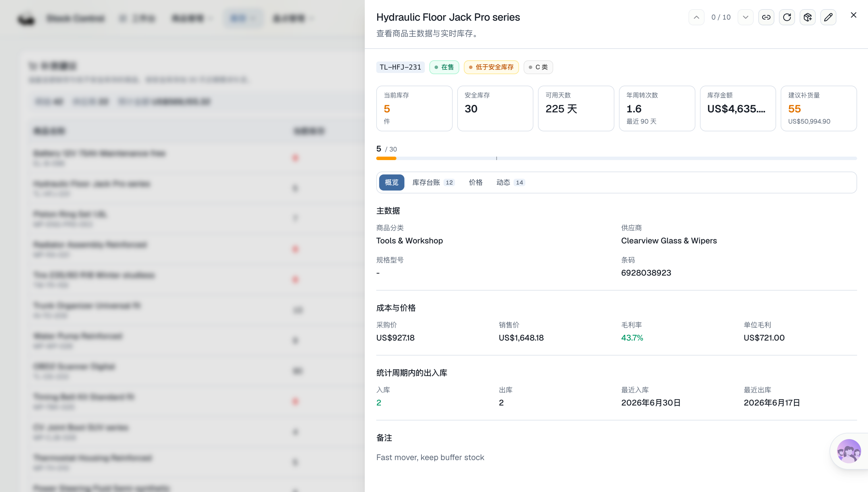Click the C 类 classification badge
This screenshot has height=492, width=868.
[538, 67]
